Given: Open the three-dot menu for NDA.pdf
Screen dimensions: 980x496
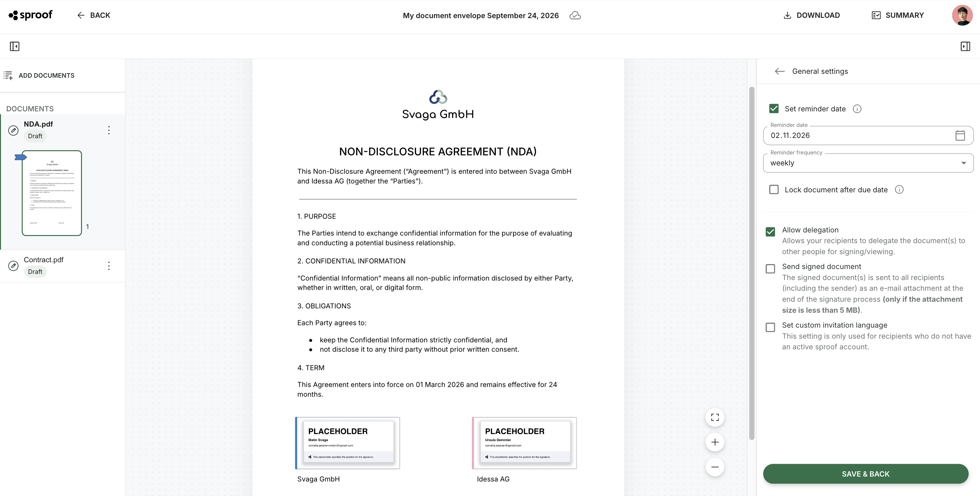Looking at the screenshot, I should (109, 130).
